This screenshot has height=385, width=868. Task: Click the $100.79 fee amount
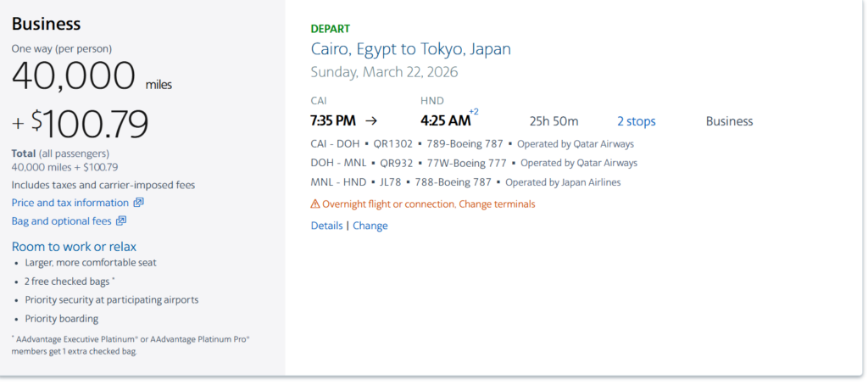(90, 124)
